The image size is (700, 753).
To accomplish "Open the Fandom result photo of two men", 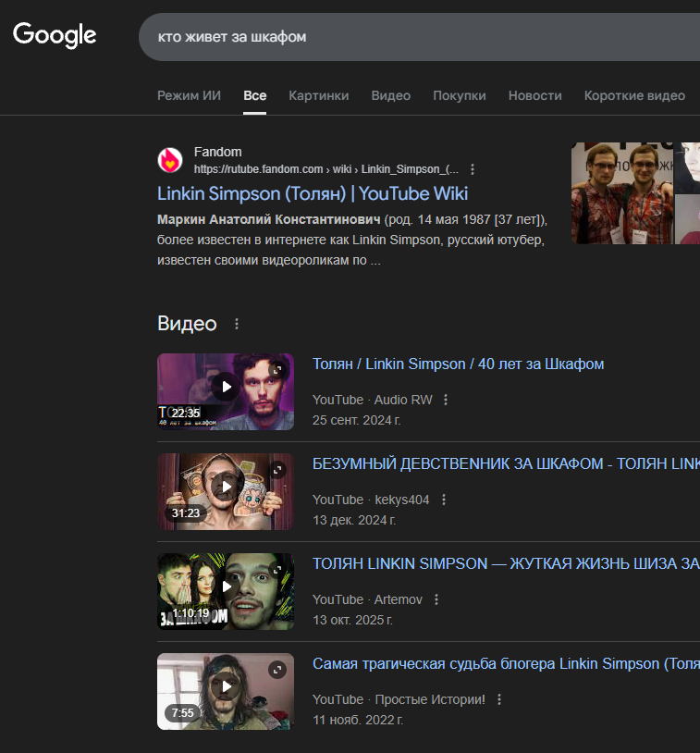I will pyautogui.click(x=622, y=193).
